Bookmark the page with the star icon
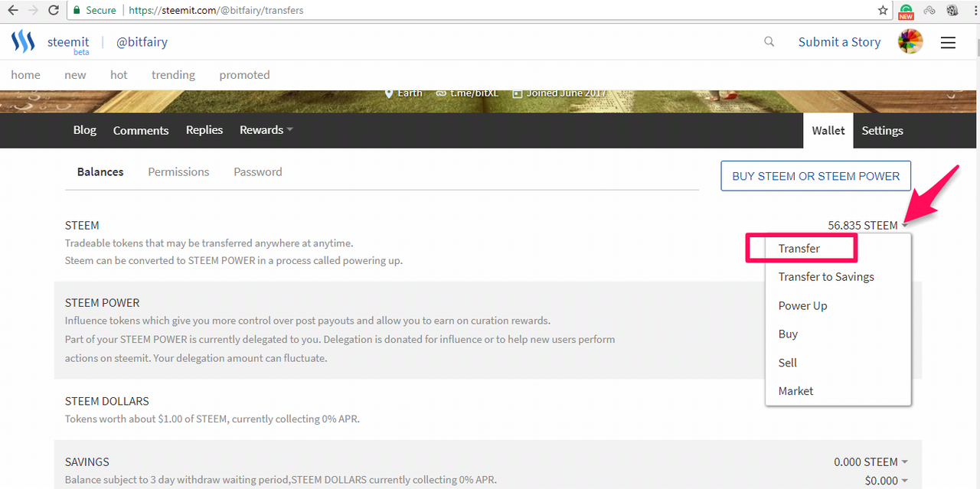The image size is (980, 489). [883, 11]
